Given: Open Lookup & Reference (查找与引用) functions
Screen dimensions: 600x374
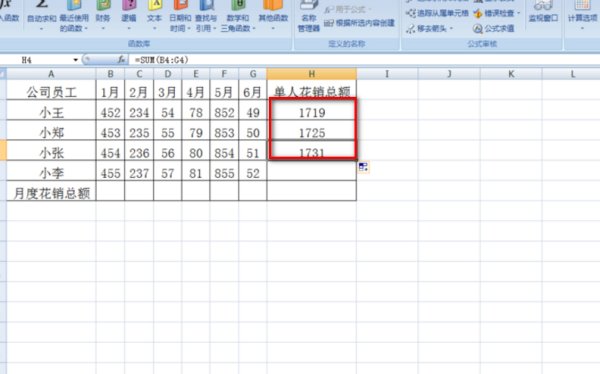Looking at the screenshot, I should [206, 16].
